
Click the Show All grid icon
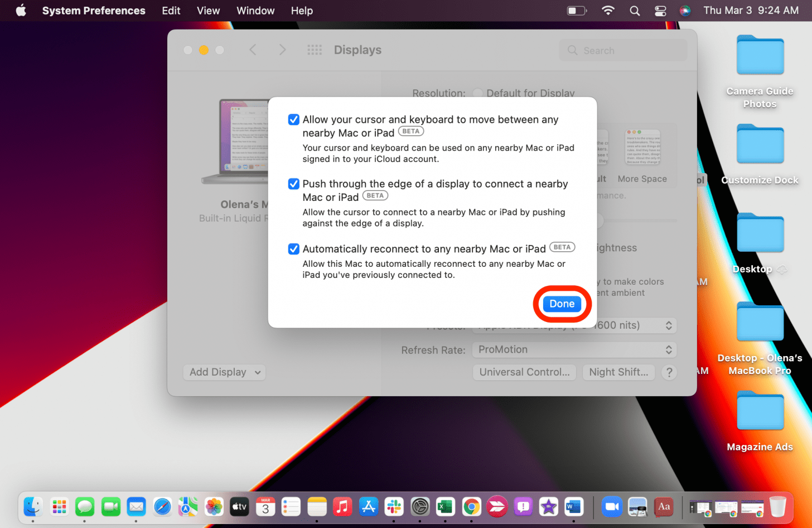point(315,50)
